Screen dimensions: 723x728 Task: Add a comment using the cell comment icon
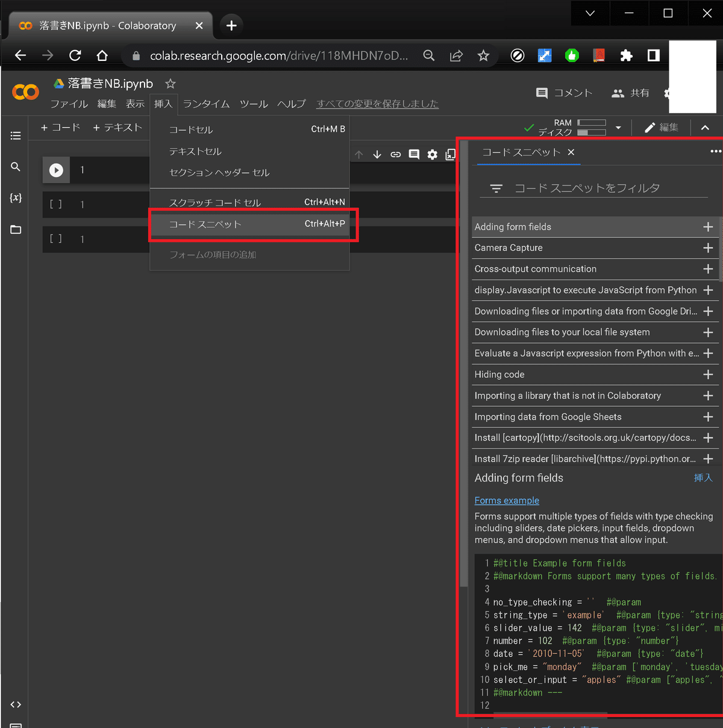[x=413, y=154]
